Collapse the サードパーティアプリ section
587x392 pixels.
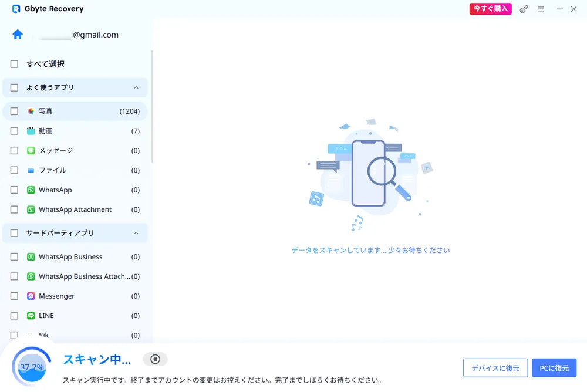pos(136,233)
